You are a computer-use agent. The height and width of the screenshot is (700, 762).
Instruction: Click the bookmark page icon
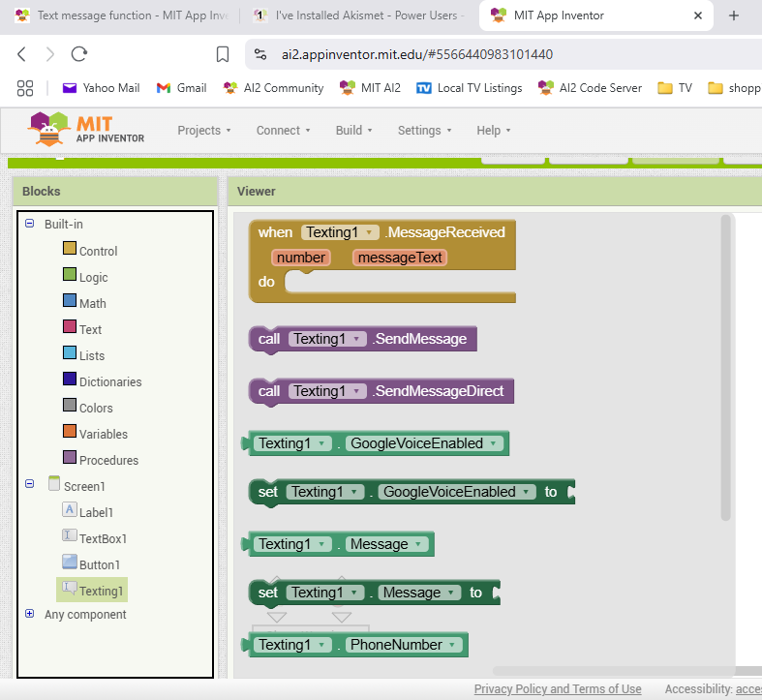pos(223,54)
